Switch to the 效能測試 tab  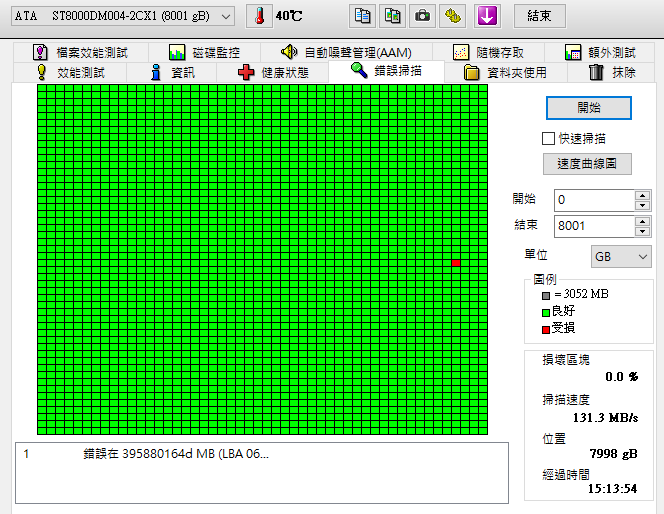[70, 73]
